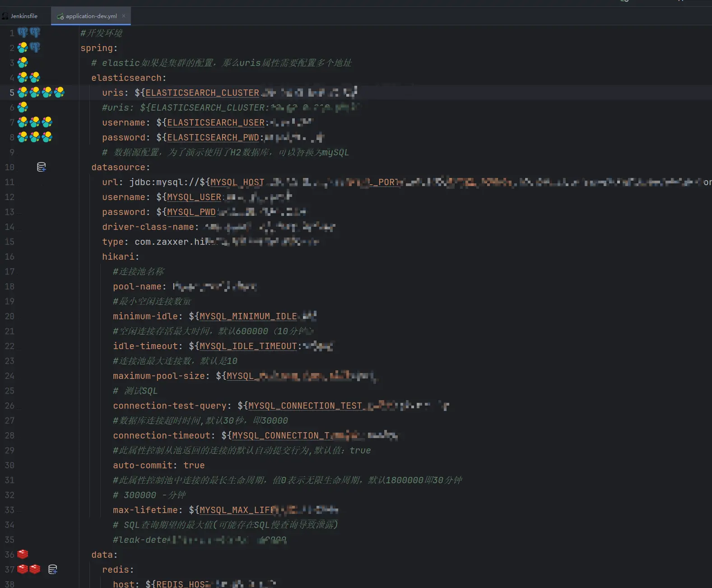Screen dimensions: 712x588
Task: Click the ELASTICSEARCH_PWD variable reference
Action: [x=213, y=137]
